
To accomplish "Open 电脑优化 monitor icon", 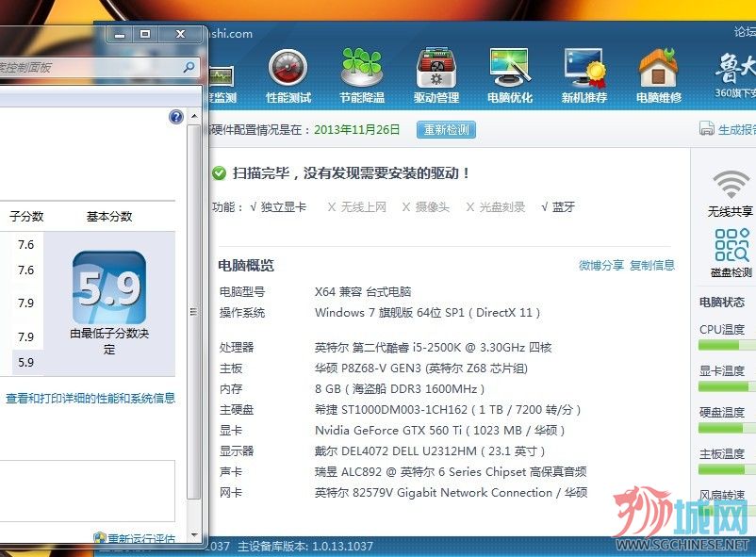I will click(x=510, y=68).
